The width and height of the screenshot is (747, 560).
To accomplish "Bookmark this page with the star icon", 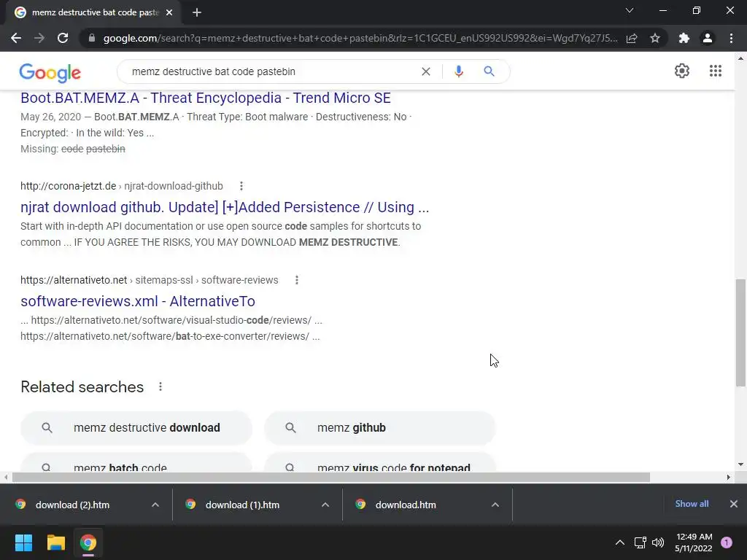I will tap(655, 38).
